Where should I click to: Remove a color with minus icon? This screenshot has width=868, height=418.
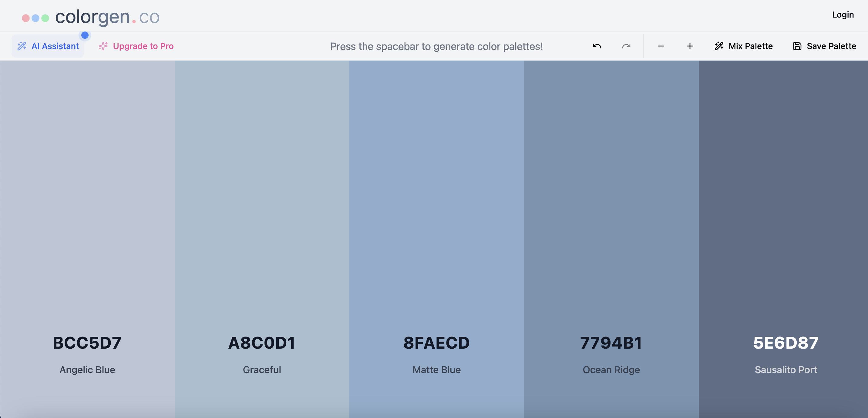[x=661, y=46]
